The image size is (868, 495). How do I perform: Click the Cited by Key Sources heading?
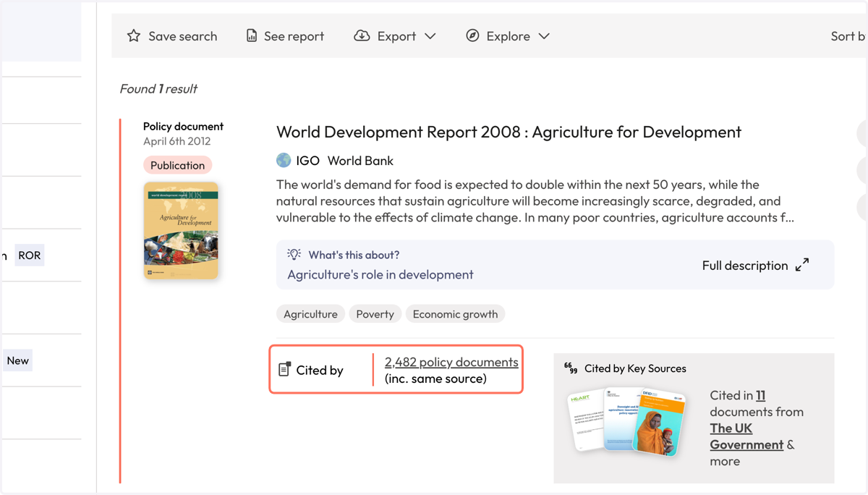pyautogui.click(x=635, y=368)
